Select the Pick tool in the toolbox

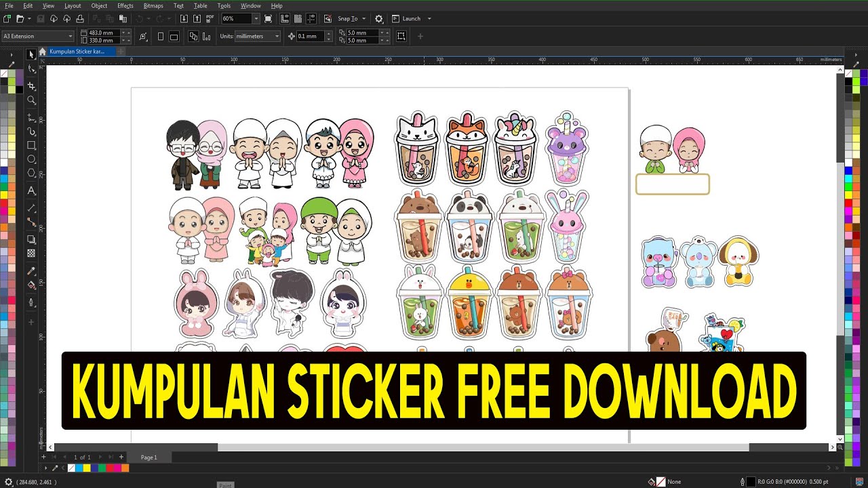(x=31, y=54)
